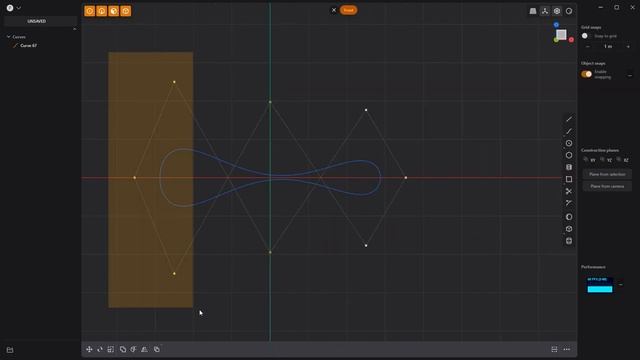Select the Rotate tool in bottom toolbar

(100, 349)
